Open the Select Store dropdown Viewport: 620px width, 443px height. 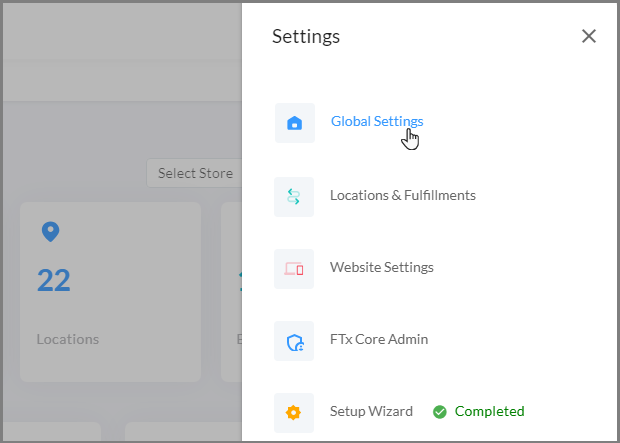195,173
